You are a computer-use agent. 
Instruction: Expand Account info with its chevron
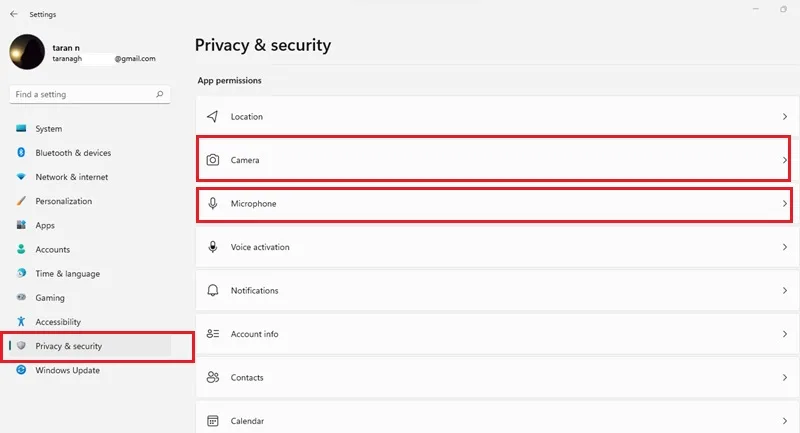(785, 334)
